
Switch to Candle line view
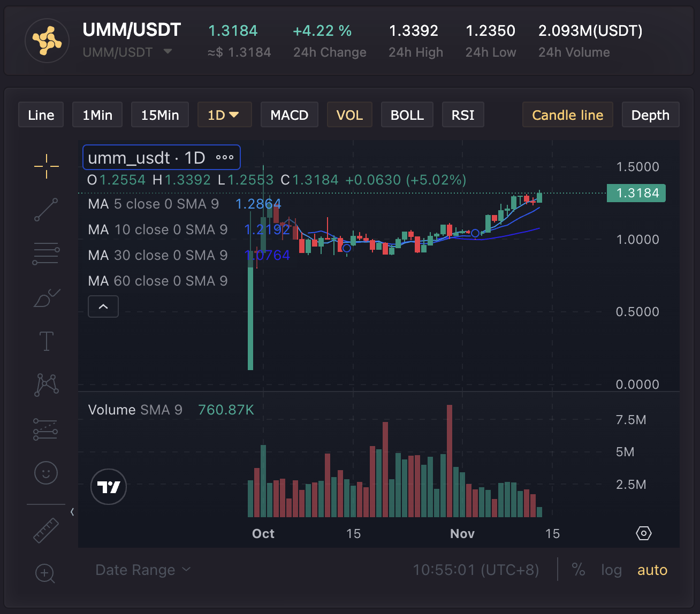click(x=568, y=115)
